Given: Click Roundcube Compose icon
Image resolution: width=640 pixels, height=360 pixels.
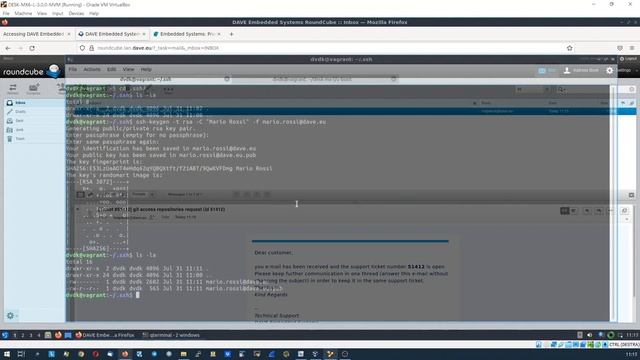Looking at the screenshot, I should 33,89.
